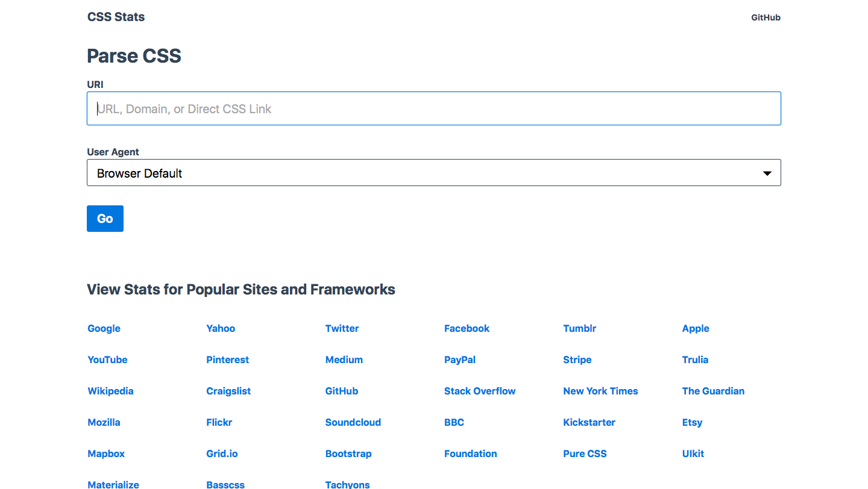View stats for The Guardian

coord(713,391)
